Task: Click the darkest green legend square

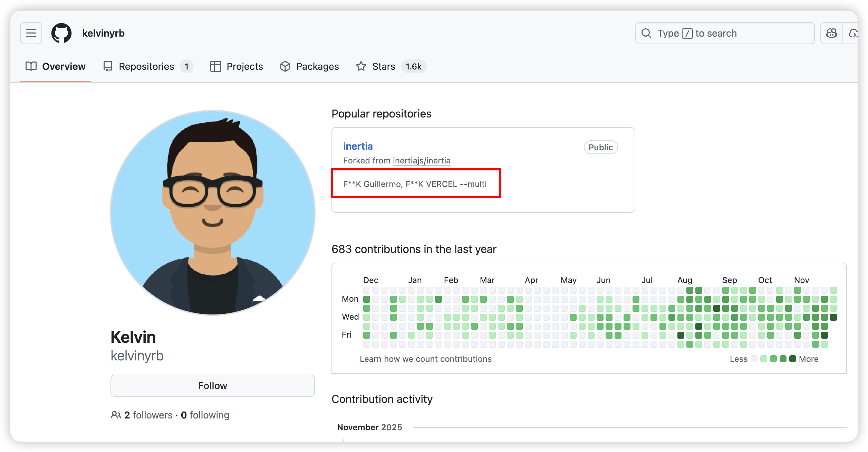Action: [793, 359]
